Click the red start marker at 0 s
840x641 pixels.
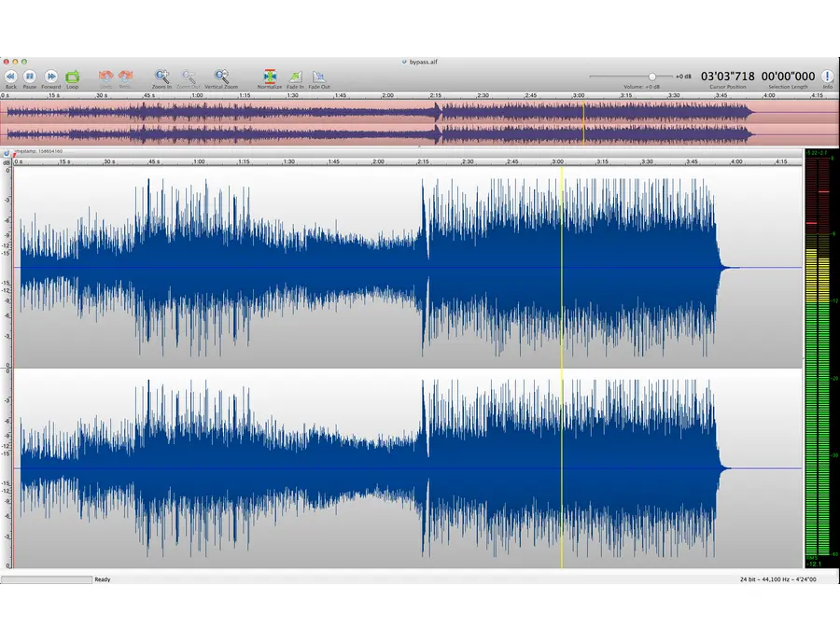tap(14, 155)
